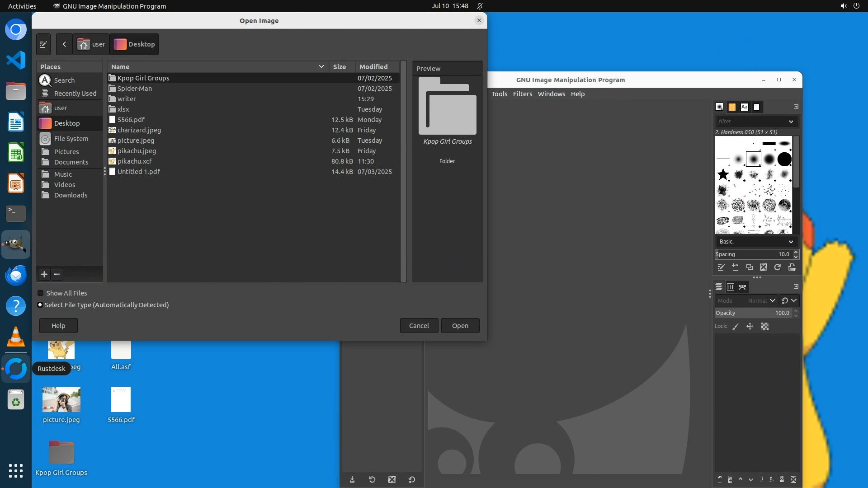Click Lock pixels paintbrush toggle
This screenshot has width=868, height=488.
[x=736, y=327]
